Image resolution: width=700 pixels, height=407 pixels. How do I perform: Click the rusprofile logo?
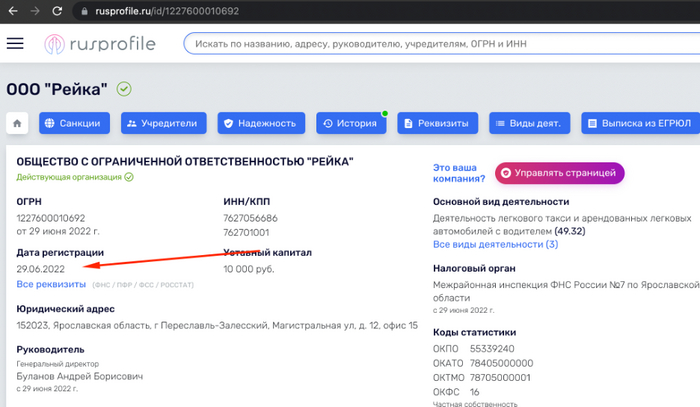tap(100, 44)
